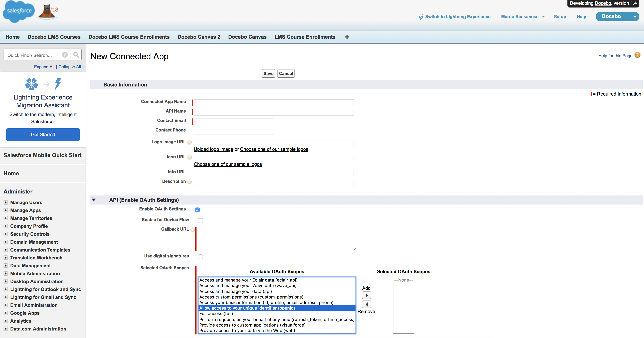644x338 pixels.
Task: Focus the Contact Email field
Action: pyautogui.click(x=234, y=122)
